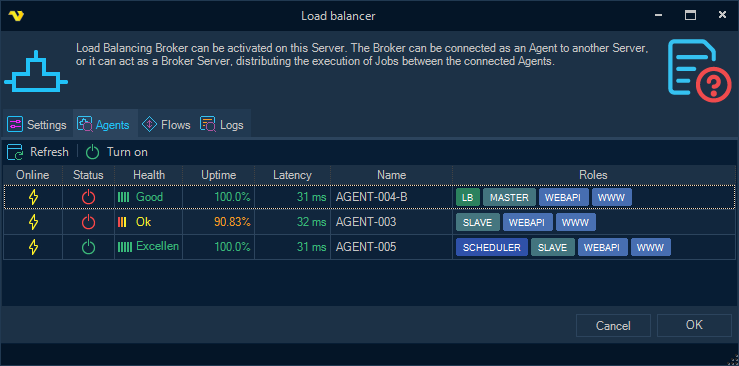
Task: Click the LB role badge
Action: pyautogui.click(x=468, y=197)
